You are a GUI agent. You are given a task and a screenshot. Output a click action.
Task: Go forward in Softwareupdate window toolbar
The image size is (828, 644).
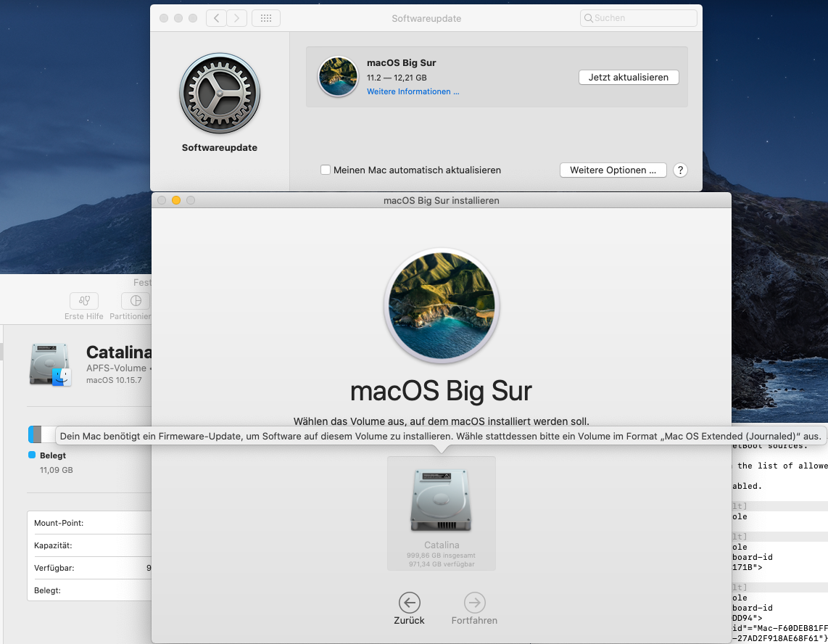coord(236,18)
